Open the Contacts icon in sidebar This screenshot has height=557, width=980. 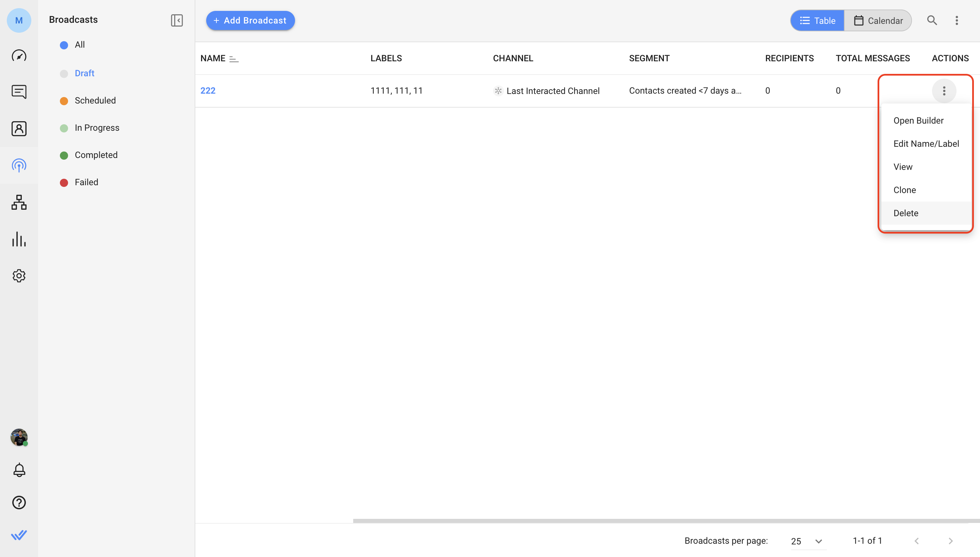[x=19, y=129]
